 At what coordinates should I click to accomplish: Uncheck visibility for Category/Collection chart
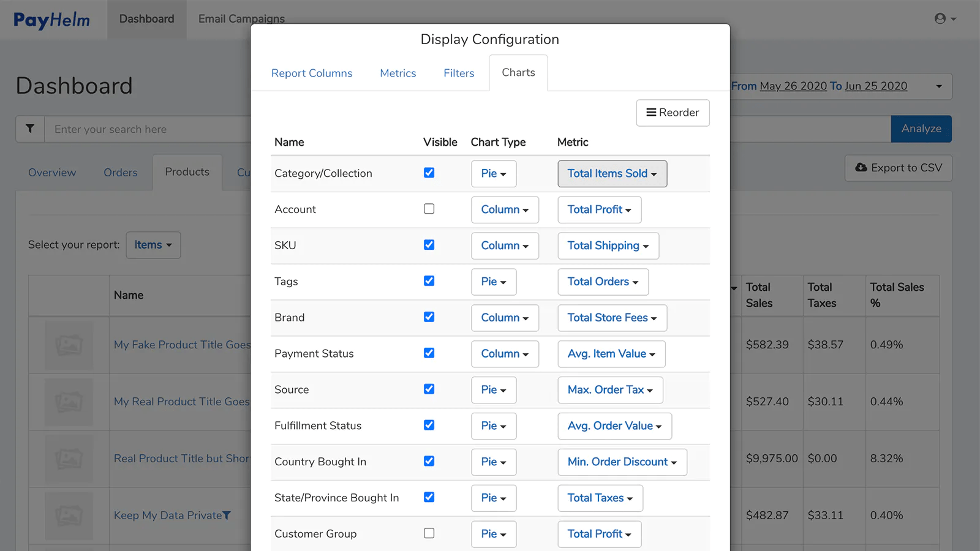[429, 173]
